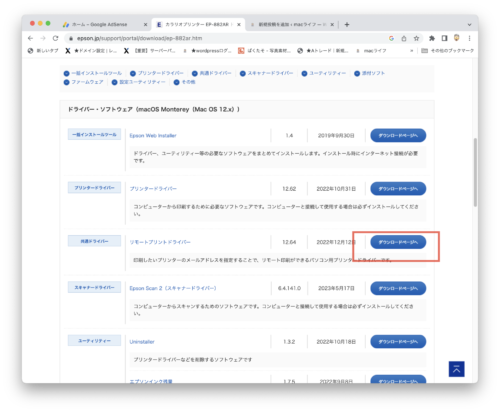
Task: Bookmark this page with the star icon
Action: tap(416, 38)
